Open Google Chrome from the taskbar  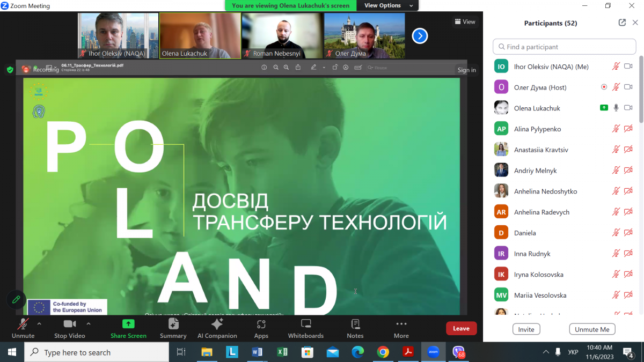(x=383, y=352)
